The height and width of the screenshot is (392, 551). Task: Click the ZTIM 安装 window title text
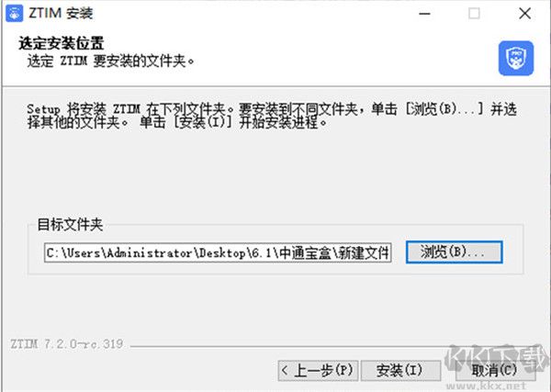[61, 14]
